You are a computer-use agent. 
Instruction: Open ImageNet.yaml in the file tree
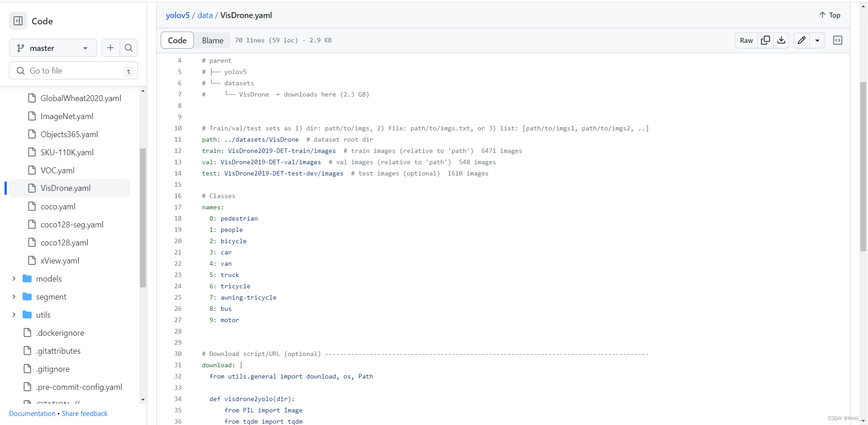click(x=67, y=116)
